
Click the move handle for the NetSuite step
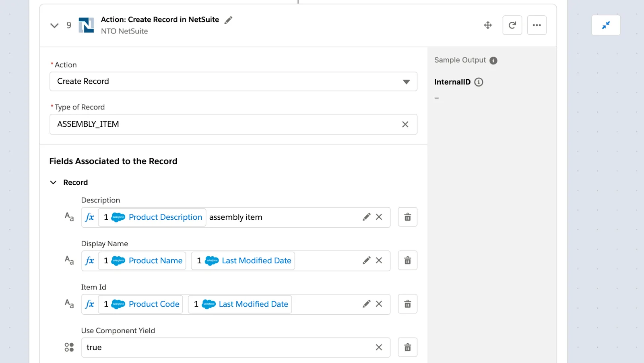[487, 25]
